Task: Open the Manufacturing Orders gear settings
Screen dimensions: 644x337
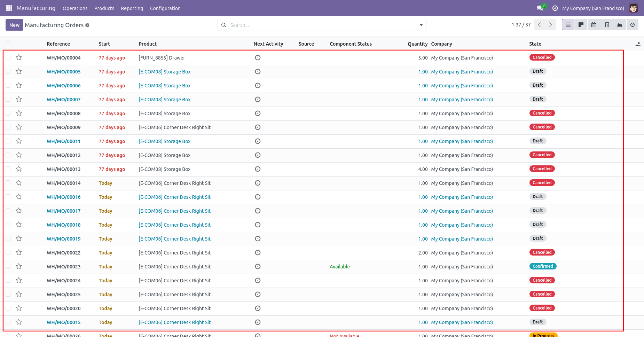Action: pyautogui.click(x=87, y=25)
